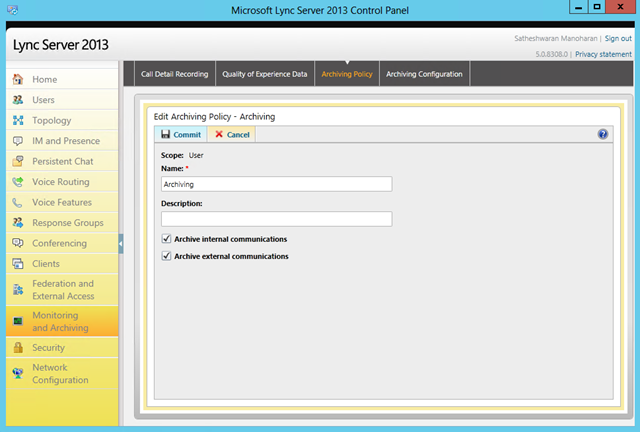Go to Persistent Chat section
The image size is (640, 432).
[62, 161]
